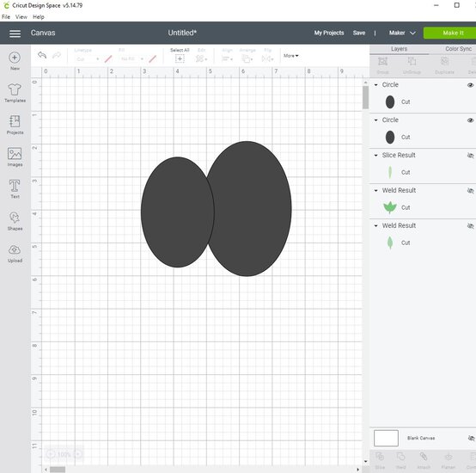Show the first Weld Result layer
The width and height of the screenshot is (476, 473).
click(470, 191)
